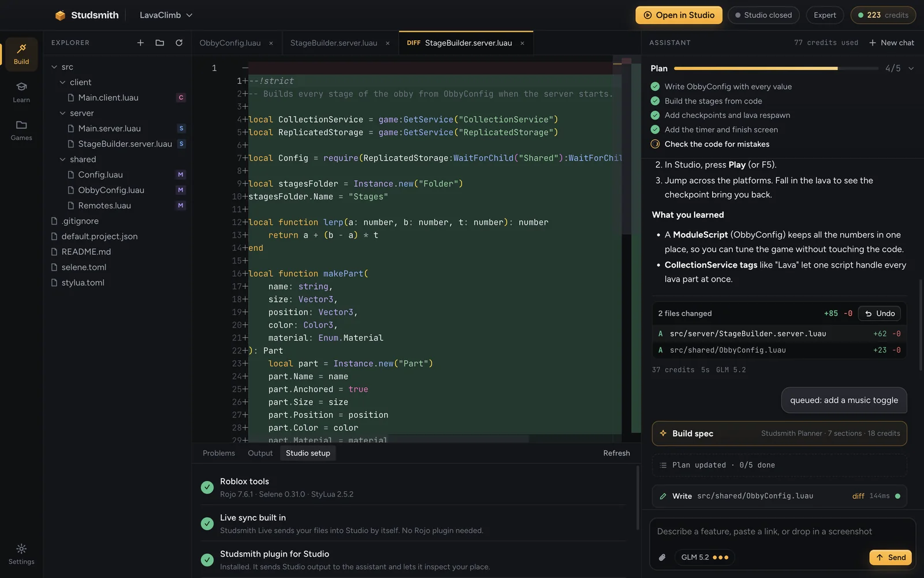Switch to the ObbyConfig.luau tab
Image resolution: width=924 pixels, height=578 pixels.
[x=230, y=43]
